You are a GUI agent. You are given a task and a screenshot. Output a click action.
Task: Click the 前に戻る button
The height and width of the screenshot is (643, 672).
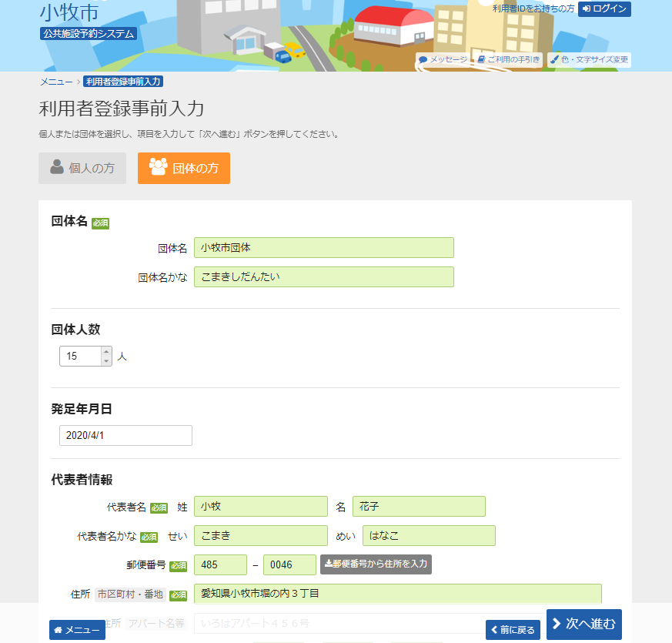coord(513,629)
